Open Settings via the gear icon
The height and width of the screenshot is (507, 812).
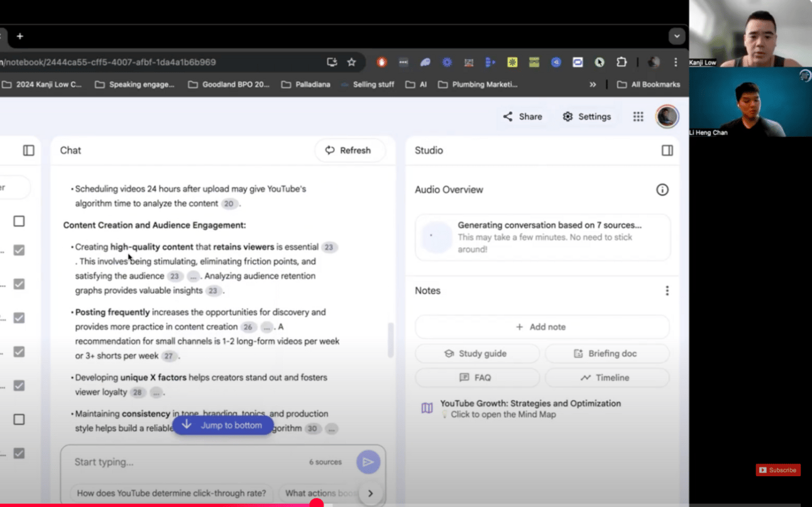click(x=568, y=116)
